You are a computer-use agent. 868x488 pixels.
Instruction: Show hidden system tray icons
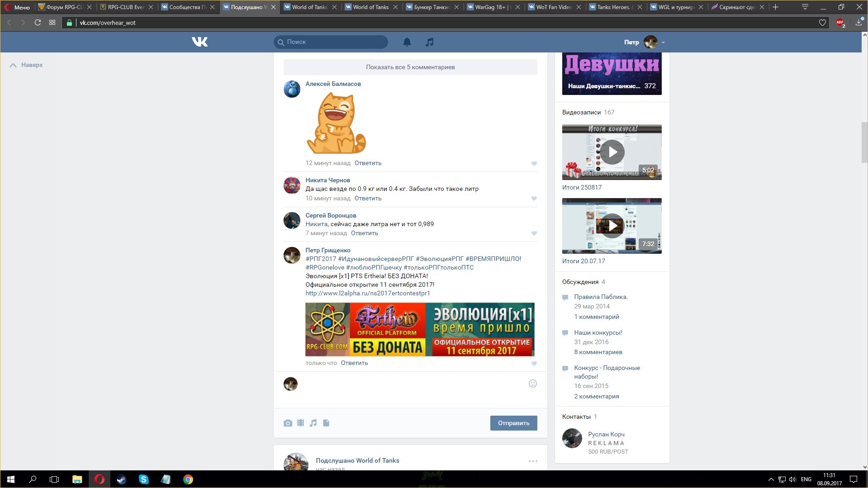point(771,479)
